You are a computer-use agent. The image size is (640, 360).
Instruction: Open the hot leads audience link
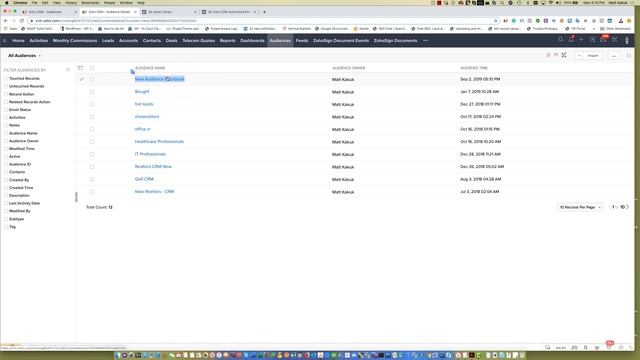[x=144, y=104]
